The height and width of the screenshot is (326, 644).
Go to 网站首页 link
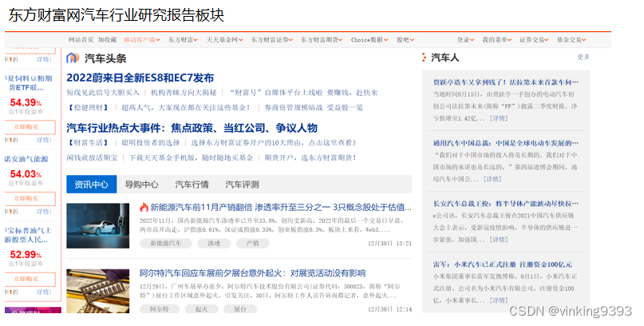(81, 40)
